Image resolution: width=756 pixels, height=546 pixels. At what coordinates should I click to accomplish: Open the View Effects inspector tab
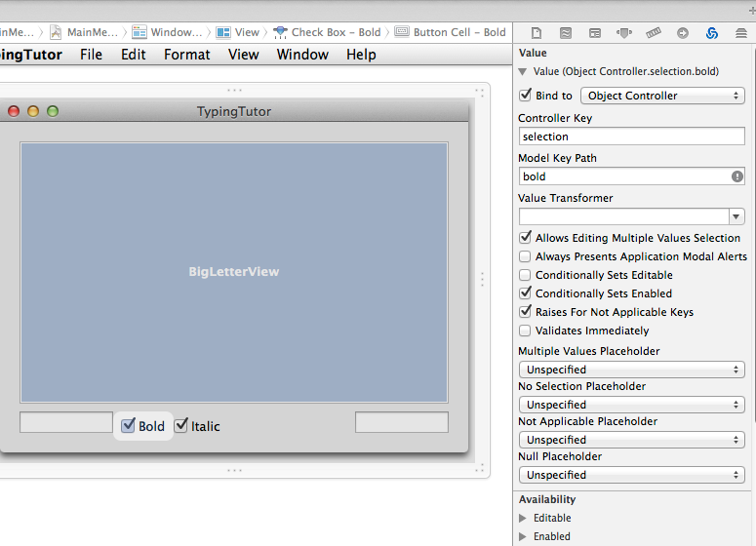click(x=741, y=33)
